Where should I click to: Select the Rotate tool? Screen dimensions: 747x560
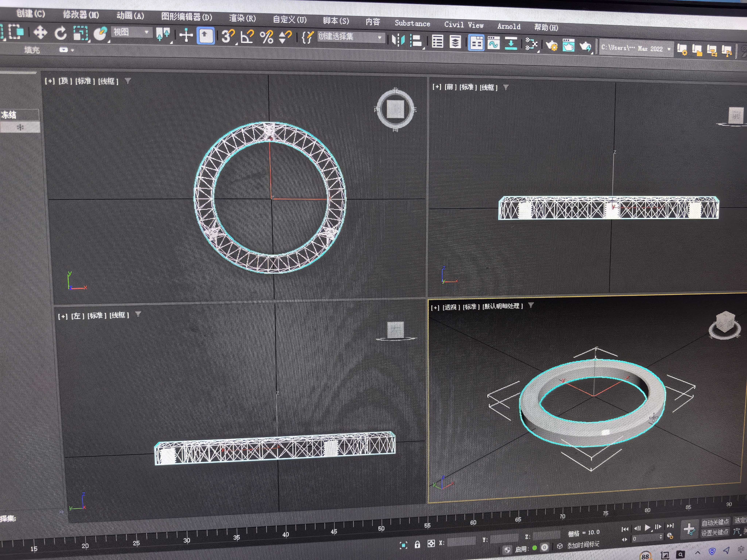pyautogui.click(x=61, y=33)
